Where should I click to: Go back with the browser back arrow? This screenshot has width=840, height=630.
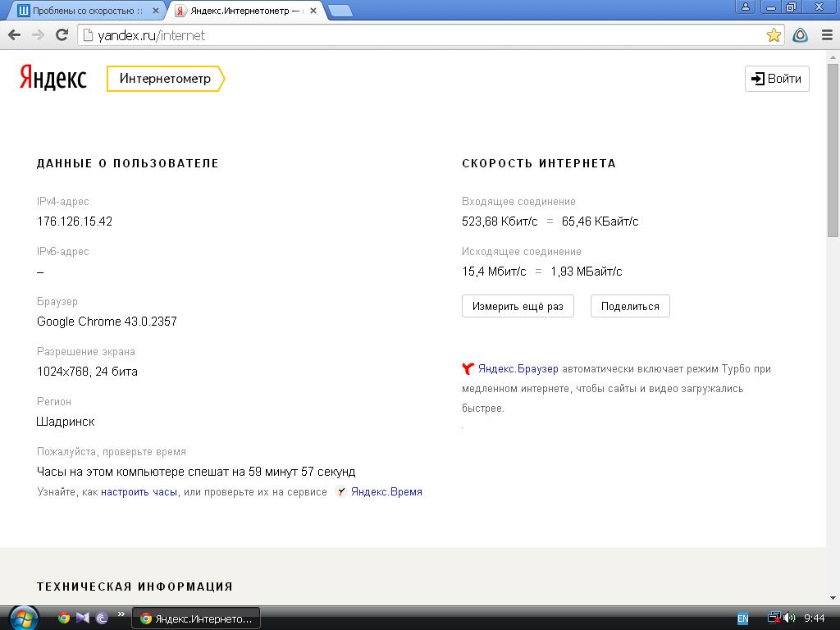tap(15, 35)
